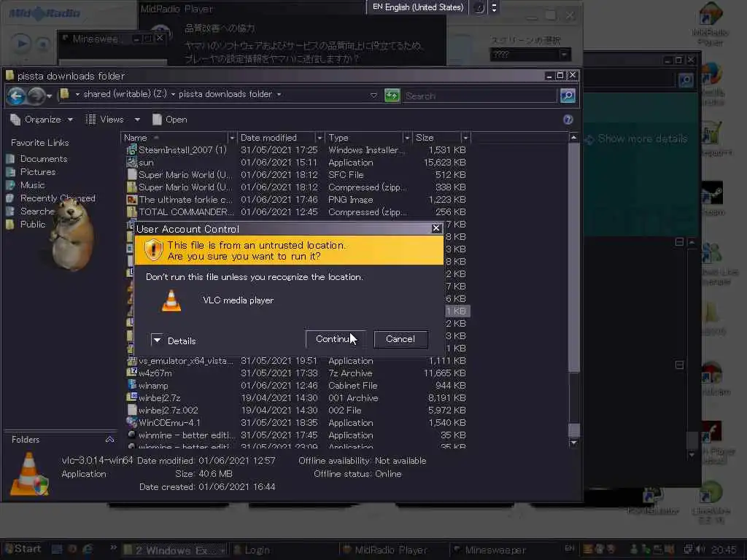Click Continue in User Account Control dialog
The height and width of the screenshot is (560, 747).
336,339
